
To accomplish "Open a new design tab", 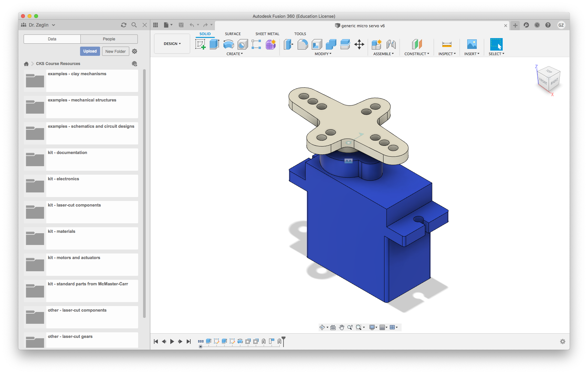I will click(x=515, y=25).
